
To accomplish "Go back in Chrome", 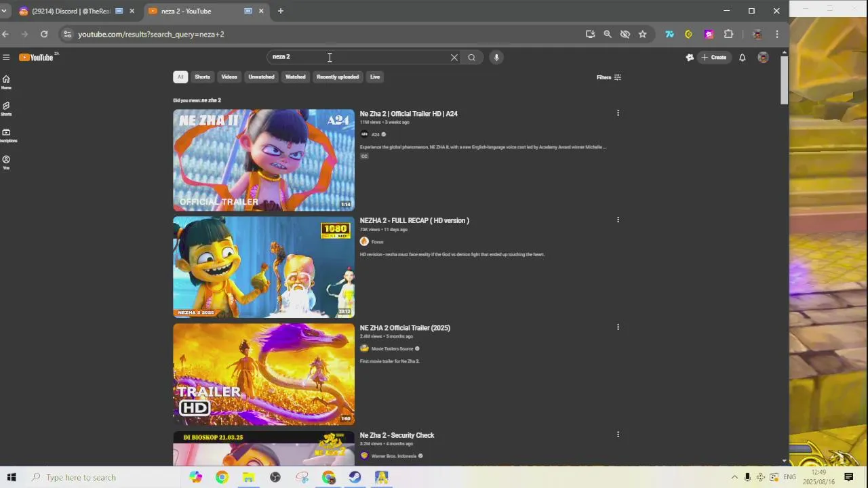I will (x=5, y=34).
